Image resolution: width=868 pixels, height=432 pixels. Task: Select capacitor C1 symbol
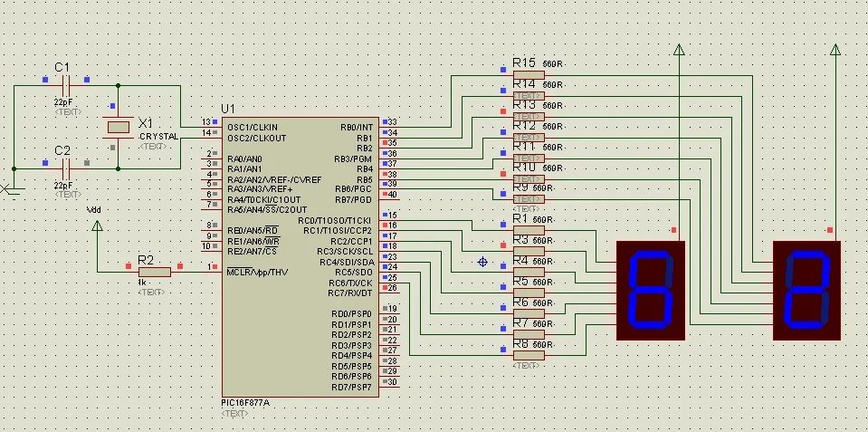click(65, 86)
